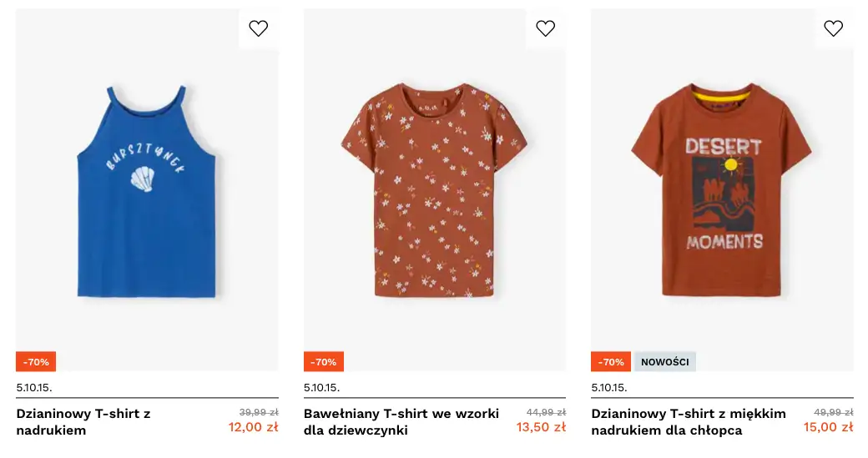The width and height of the screenshot is (868, 458).
Task: Click the NOWOŚCI badge
Action: coord(665,362)
